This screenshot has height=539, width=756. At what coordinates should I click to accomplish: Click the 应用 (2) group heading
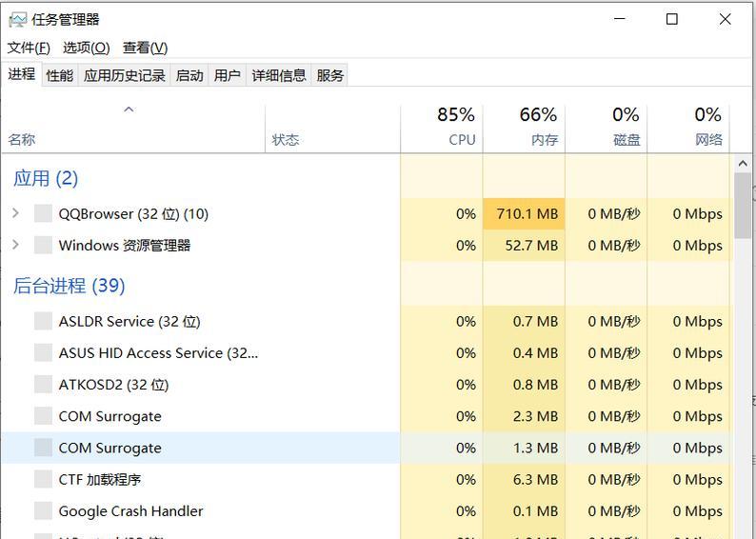click(x=46, y=178)
